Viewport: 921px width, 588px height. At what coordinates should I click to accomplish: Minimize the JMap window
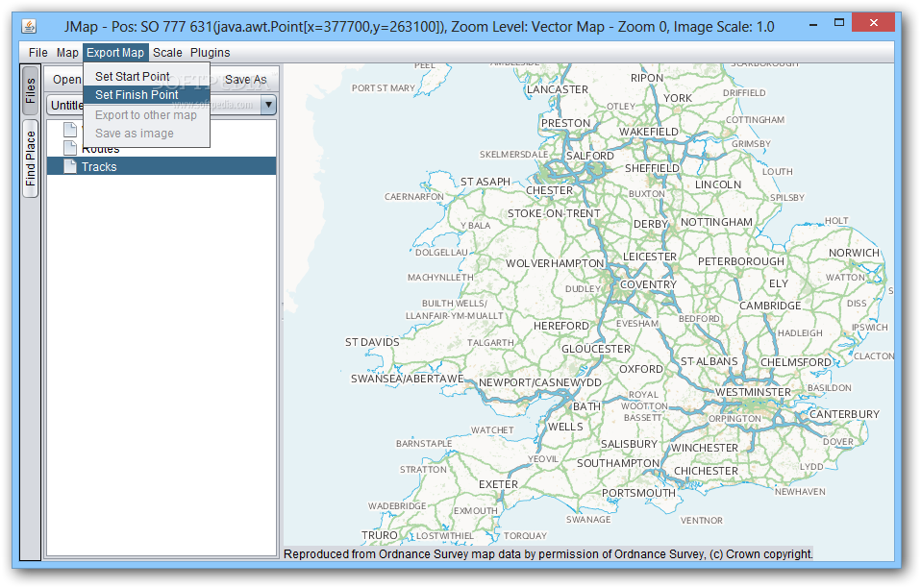(x=813, y=25)
